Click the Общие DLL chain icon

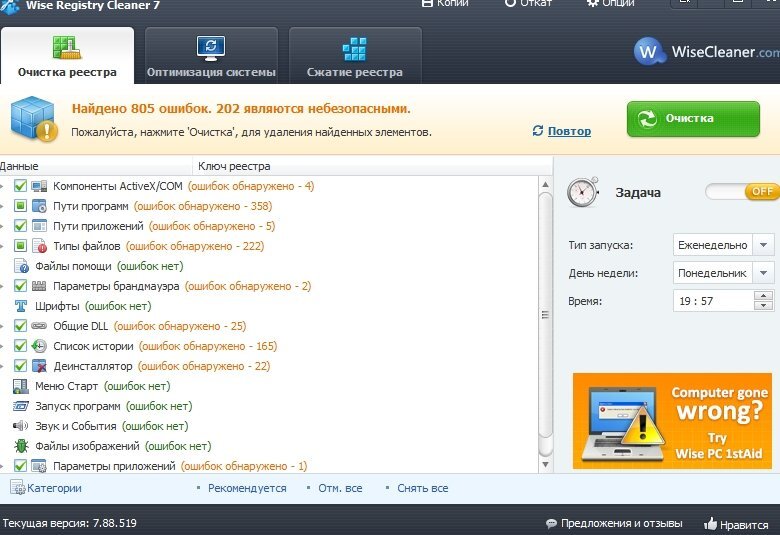[39, 326]
